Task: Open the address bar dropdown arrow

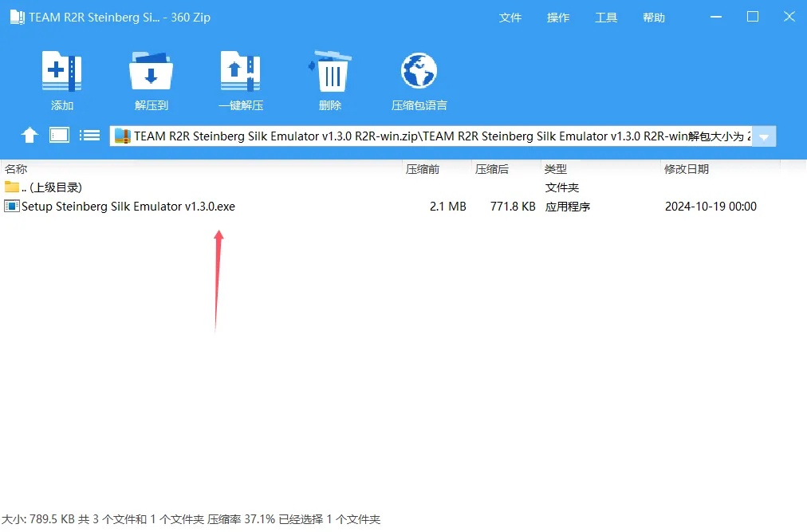Action: click(x=763, y=136)
